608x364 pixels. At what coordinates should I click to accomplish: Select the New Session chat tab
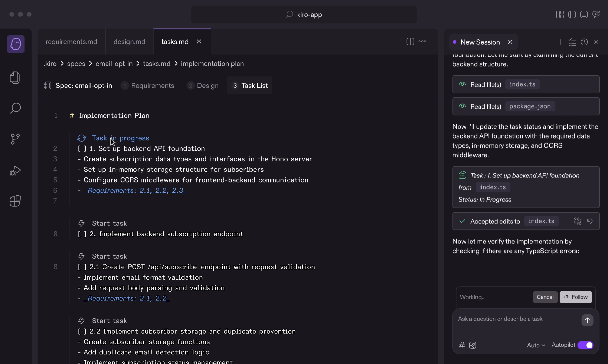[x=480, y=42]
